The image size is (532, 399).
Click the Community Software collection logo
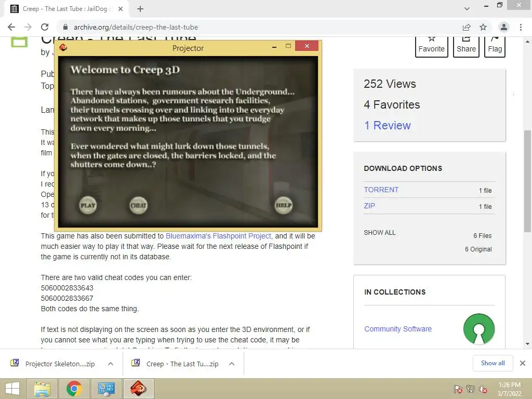coord(478,329)
